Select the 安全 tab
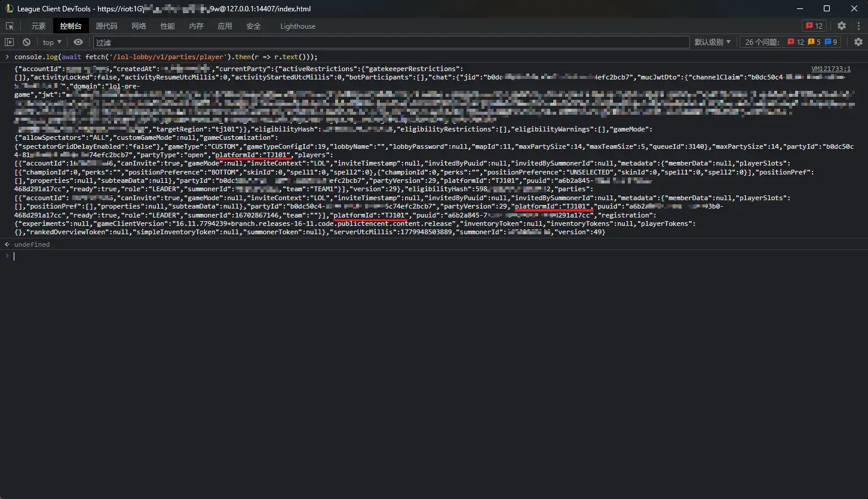This screenshot has width=868, height=499. [253, 26]
